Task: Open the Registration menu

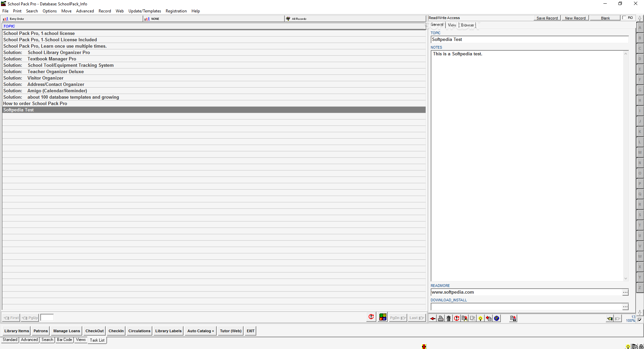Action: (x=176, y=11)
